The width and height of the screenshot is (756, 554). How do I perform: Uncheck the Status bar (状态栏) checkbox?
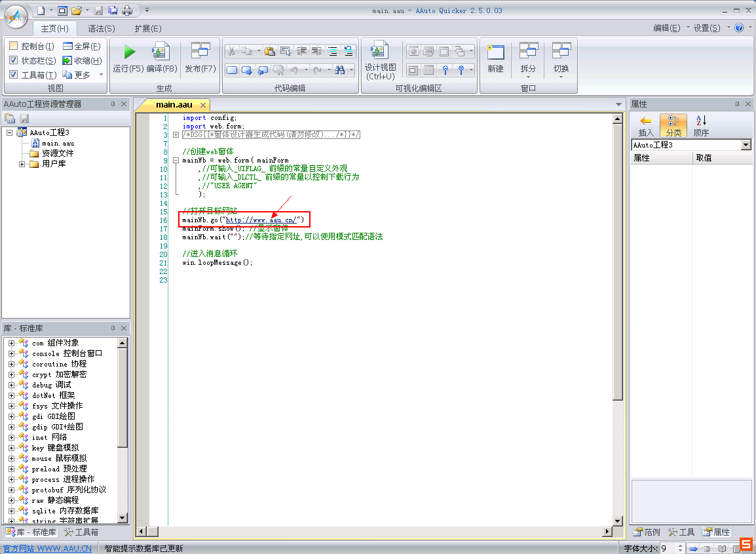coord(14,60)
